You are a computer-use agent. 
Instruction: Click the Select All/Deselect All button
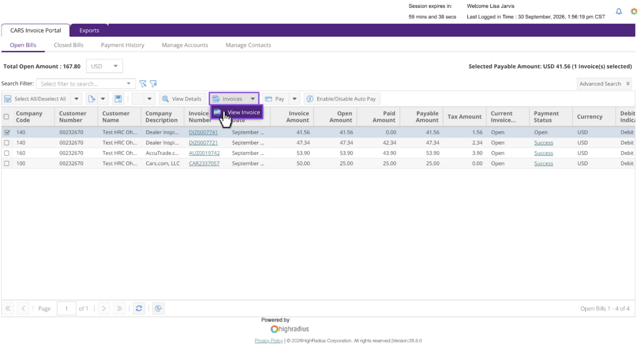tap(36, 99)
